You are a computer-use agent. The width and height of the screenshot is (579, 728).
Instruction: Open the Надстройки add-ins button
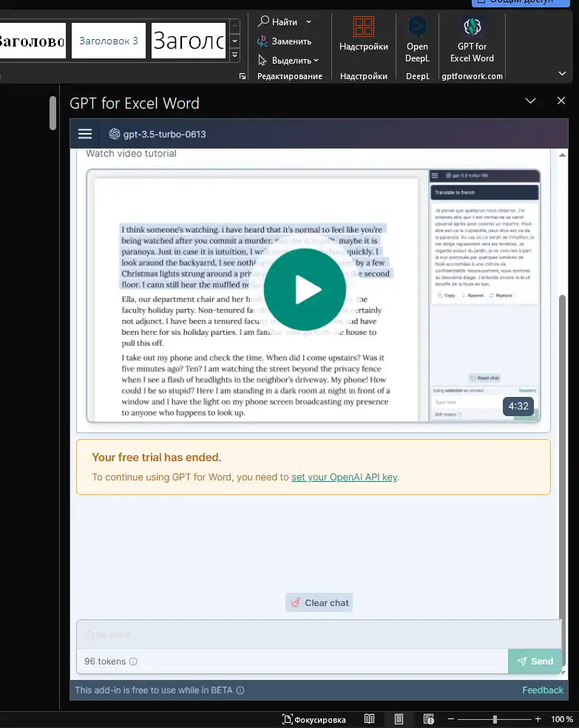363,34
